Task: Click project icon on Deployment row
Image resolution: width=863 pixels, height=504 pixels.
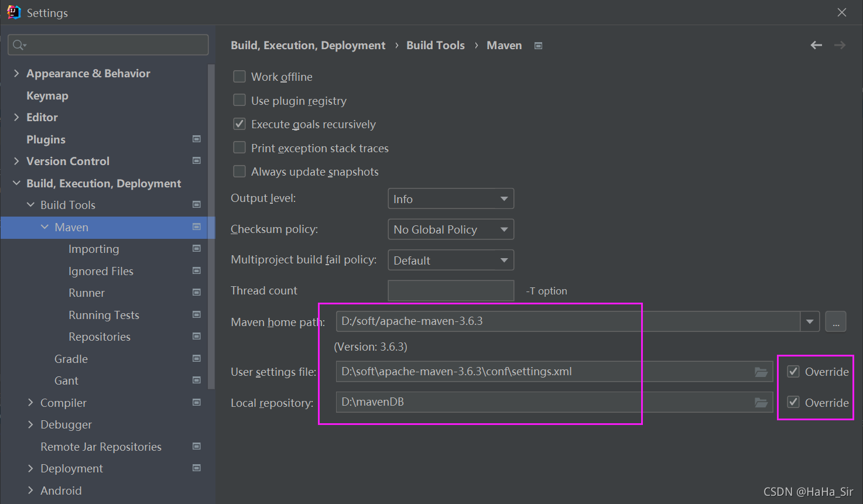Action: 197,468
